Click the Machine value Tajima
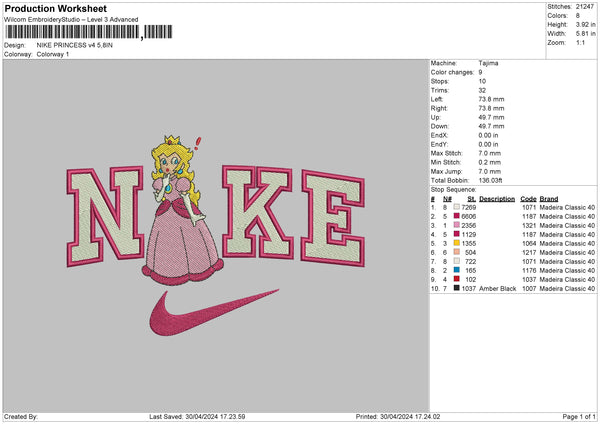The image size is (600, 424). pos(488,63)
